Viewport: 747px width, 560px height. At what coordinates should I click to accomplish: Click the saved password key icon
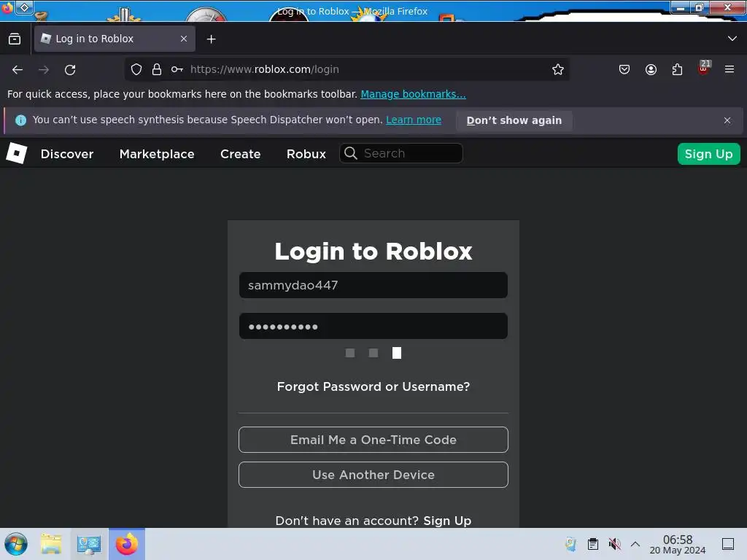coord(177,69)
